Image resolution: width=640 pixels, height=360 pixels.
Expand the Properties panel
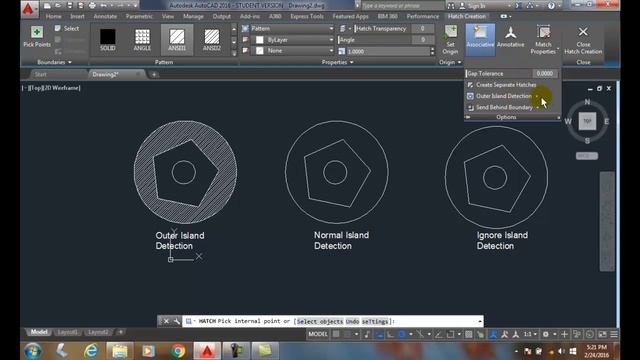tap(337, 62)
